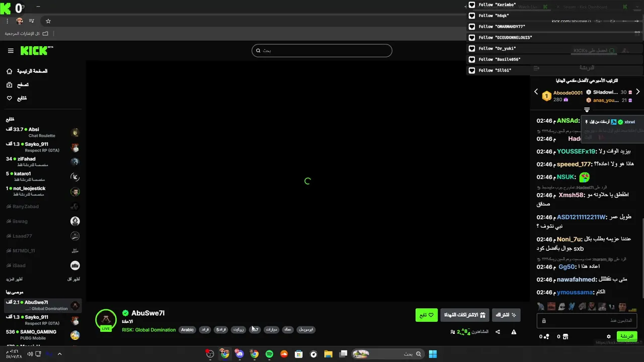Open RISK: Global Domination category link

pos(149,330)
